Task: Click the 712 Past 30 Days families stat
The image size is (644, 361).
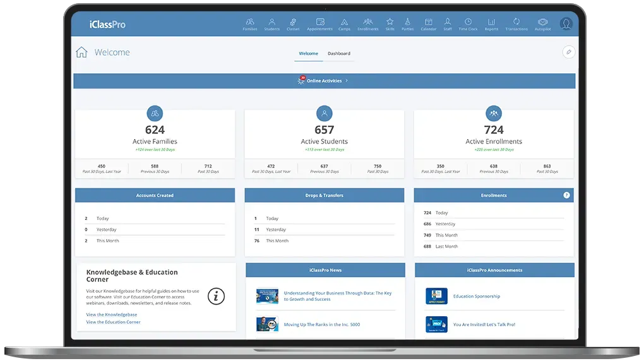Action: 208,169
